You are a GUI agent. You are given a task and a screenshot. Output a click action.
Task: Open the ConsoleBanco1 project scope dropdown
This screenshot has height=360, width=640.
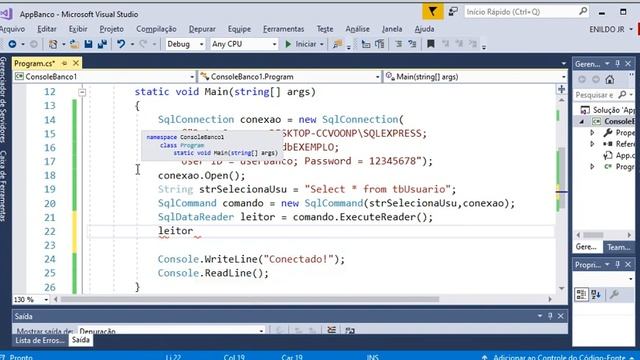pyautogui.click(x=105, y=77)
